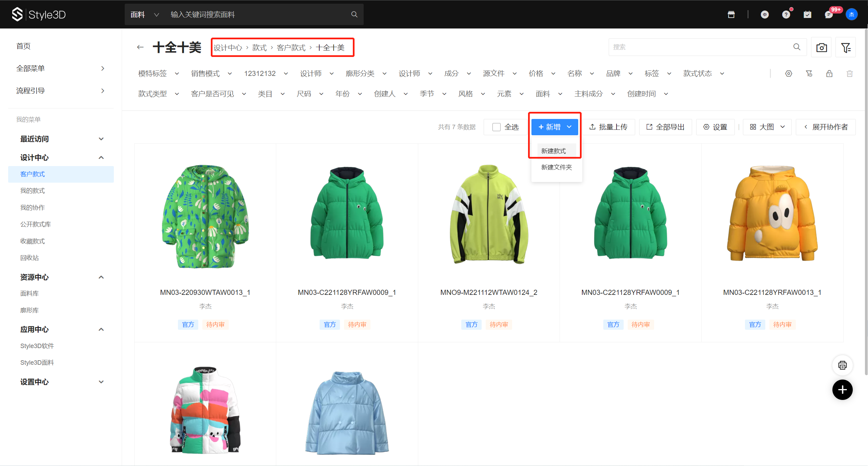This screenshot has height=466, width=868.
Task: Select 新建款式 from dropdown menu
Action: [557, 151]
